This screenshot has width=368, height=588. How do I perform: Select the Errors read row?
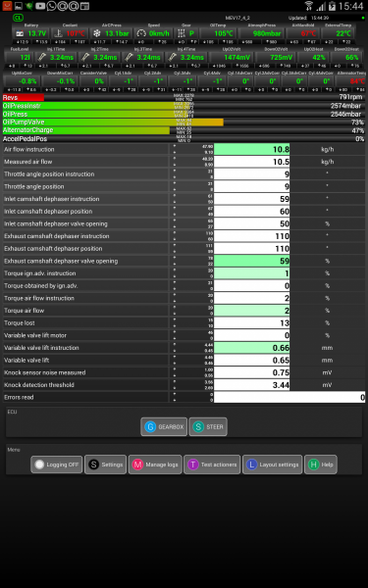pos(184,397)
